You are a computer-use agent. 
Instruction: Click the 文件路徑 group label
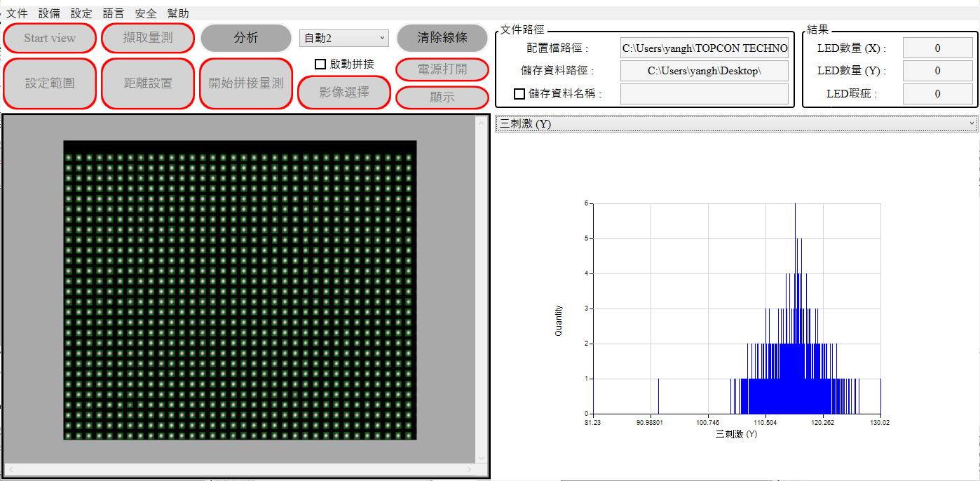coord(522,30)
